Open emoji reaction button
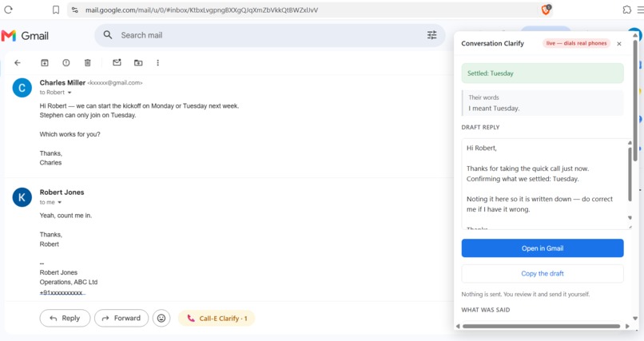Viewport: 644px width, 341px height. [x=161, y=318]
